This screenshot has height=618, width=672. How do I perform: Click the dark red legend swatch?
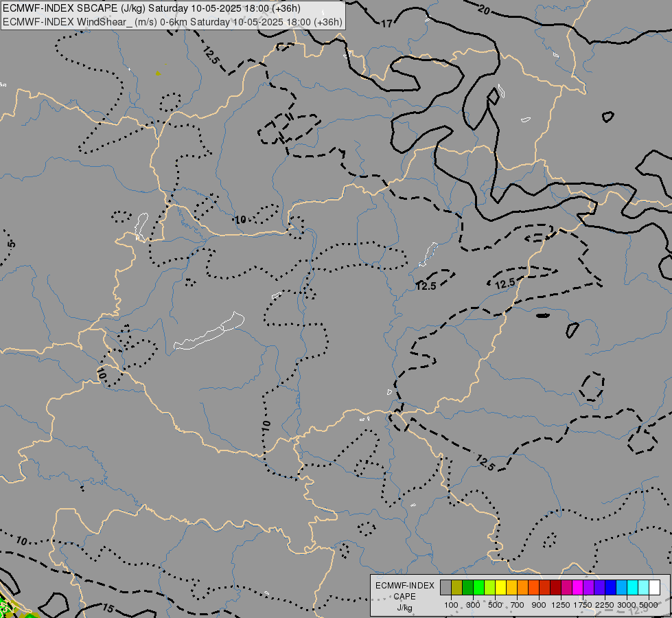point(556,588)
